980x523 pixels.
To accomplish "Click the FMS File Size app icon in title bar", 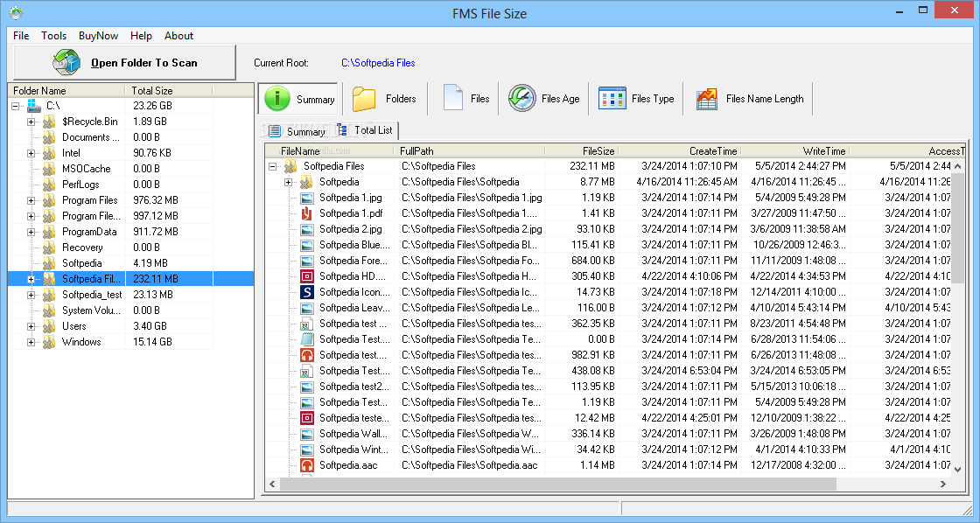I will coord(17,12).
